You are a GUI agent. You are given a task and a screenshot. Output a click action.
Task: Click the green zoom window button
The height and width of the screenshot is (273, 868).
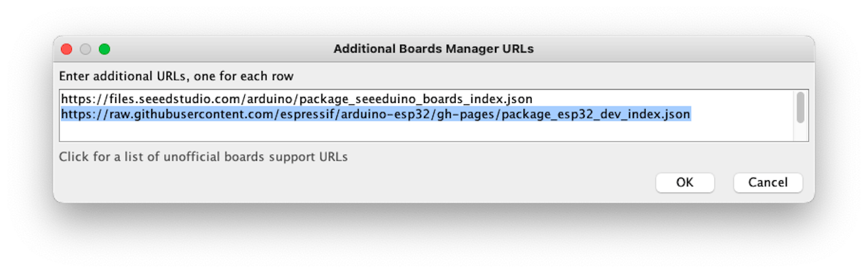(104, 49)
